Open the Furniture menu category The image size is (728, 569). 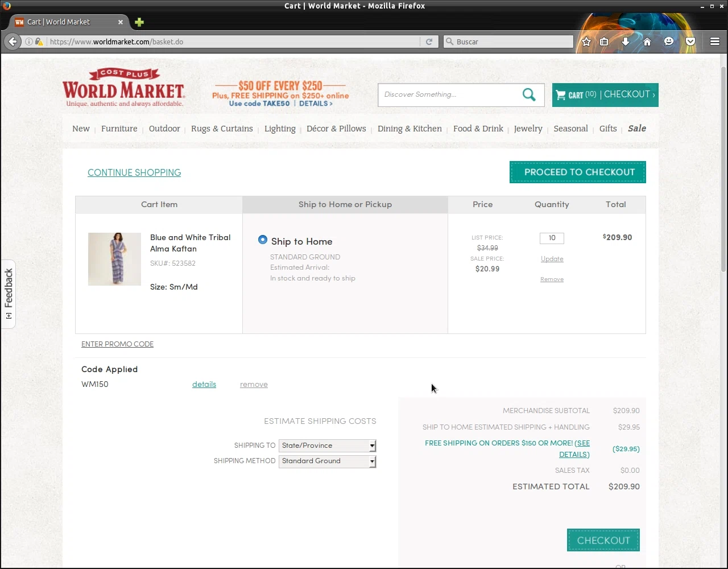(119, 129)
